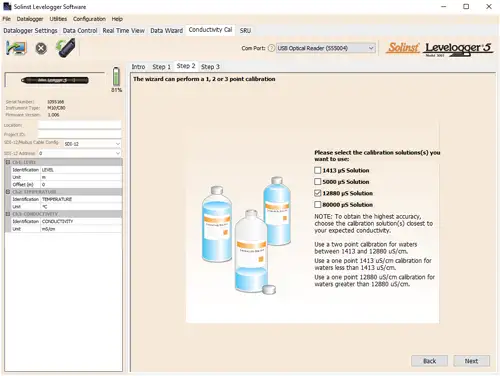Viewport: 500px width, 376px height.
Task: Click the Solinst app icon in title bar
Action: (x=7, y=6)
